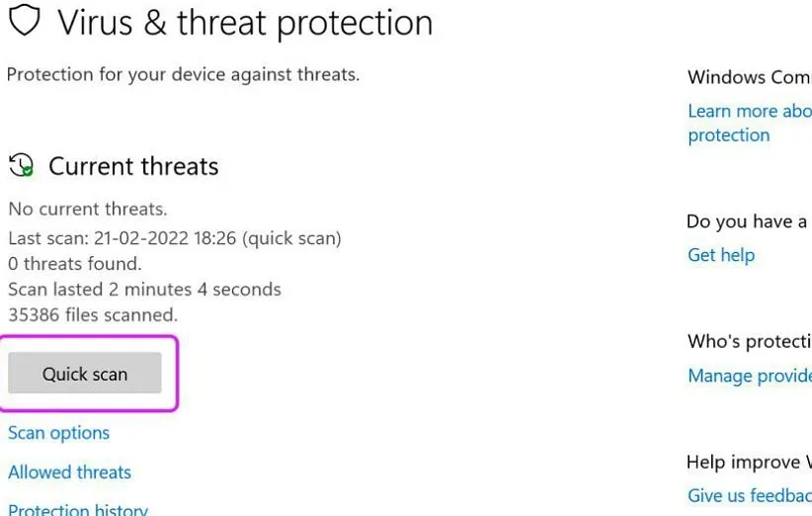Open the Allowed threats link
This screenshot has height=516, width=812.
point(69,473)
